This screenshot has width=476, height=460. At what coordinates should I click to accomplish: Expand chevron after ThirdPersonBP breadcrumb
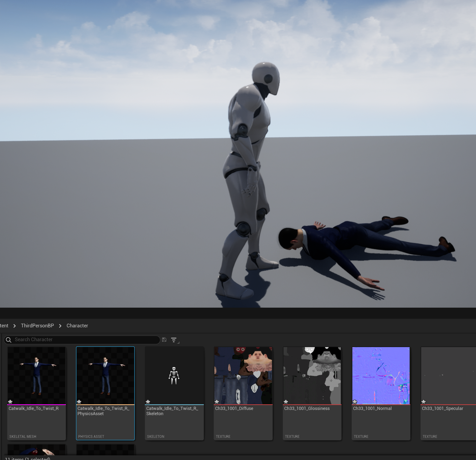click(60, 326)
